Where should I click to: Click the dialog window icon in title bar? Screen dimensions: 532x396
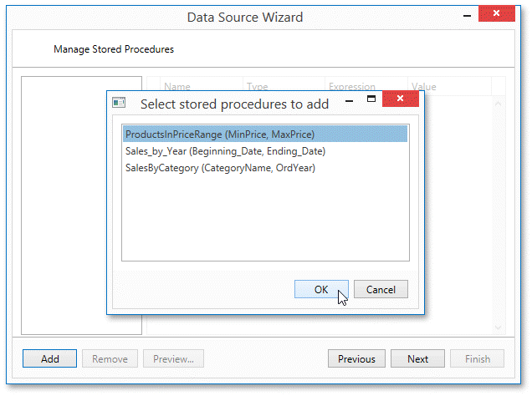(x=119, y=102)
